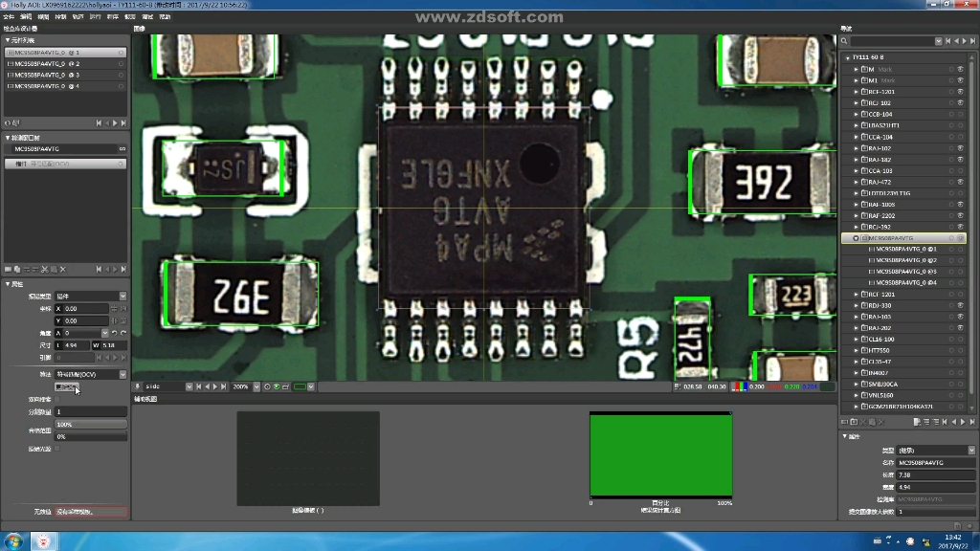Adjust the 100% range slider
Screen dimensions: 980x551
(91, 424)
